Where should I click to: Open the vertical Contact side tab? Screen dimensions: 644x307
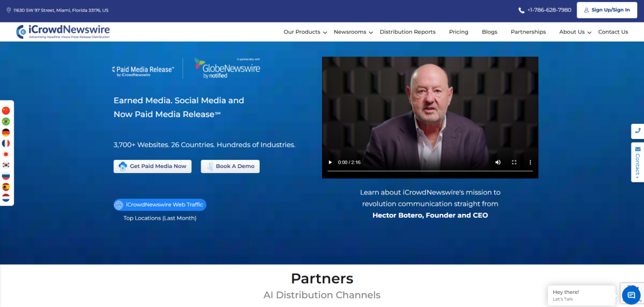pos(638,162)
